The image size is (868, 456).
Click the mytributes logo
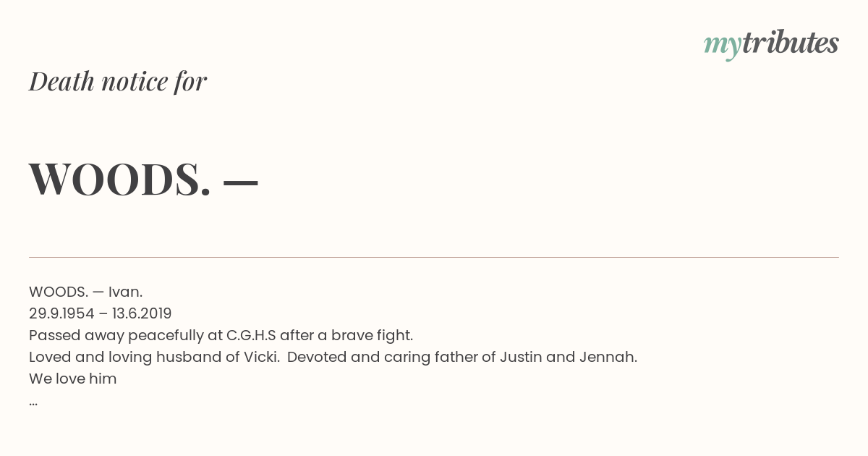point(771,43)
